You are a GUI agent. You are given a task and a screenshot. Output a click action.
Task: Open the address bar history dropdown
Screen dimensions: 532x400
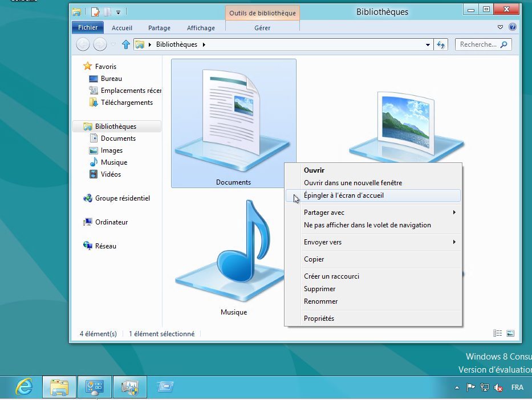(x=428, y=44)
